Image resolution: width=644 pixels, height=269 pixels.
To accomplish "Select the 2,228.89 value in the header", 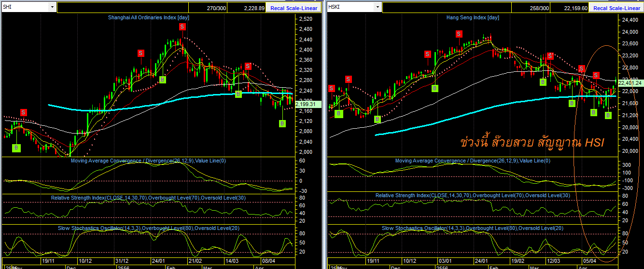I will [x=247, y=8].
